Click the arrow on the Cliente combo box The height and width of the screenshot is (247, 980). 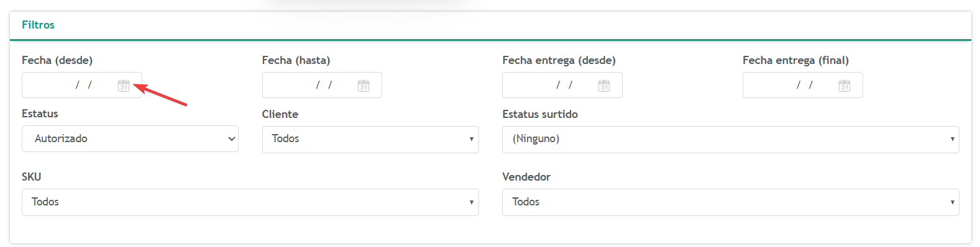click(472, 139)
